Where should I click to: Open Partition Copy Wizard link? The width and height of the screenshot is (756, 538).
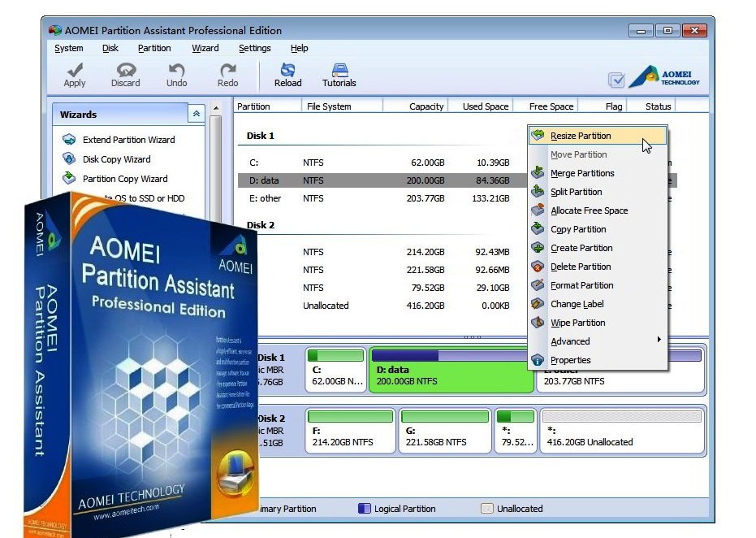(x=125, y=179)
